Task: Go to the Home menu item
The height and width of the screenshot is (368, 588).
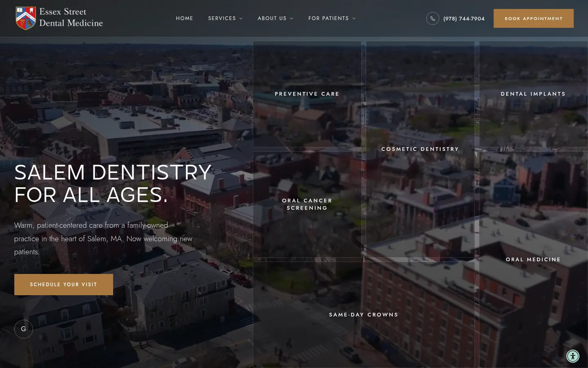Action: coord(185,18)
